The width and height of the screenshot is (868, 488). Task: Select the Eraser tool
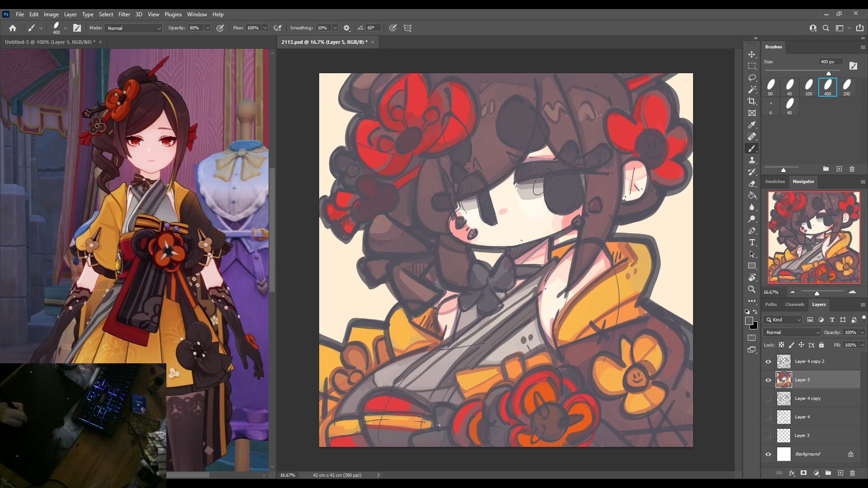point(752,183)
